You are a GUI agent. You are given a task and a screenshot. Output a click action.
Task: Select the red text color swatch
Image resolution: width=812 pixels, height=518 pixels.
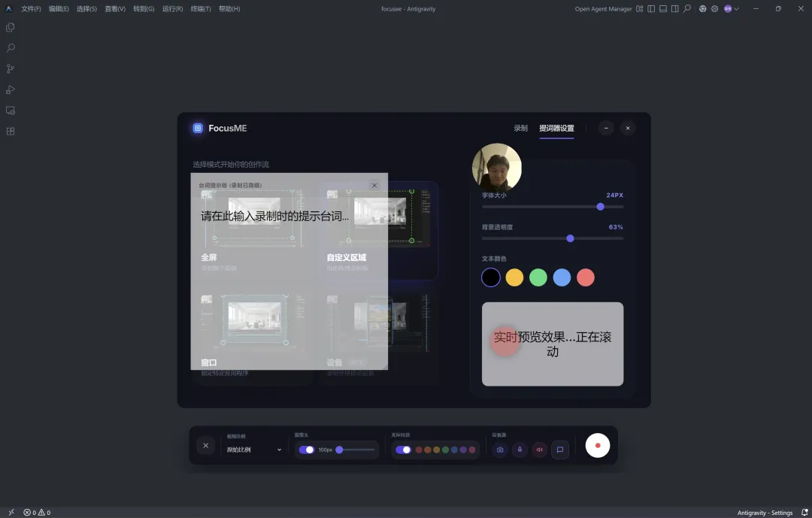pos(586,277)
